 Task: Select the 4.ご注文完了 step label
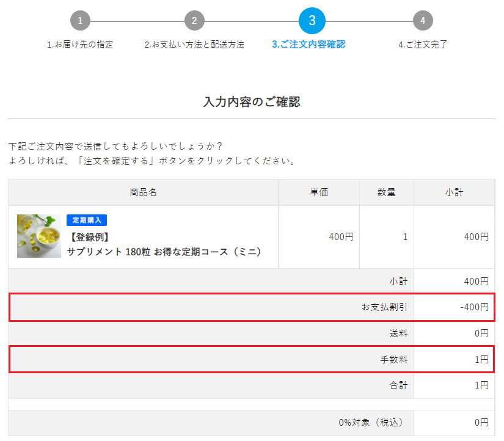(x=423, y=45)
